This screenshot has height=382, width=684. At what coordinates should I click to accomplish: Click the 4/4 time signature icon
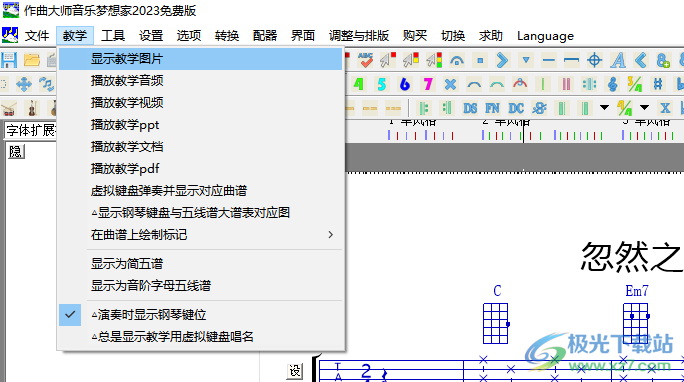click(x=624, y=108)
